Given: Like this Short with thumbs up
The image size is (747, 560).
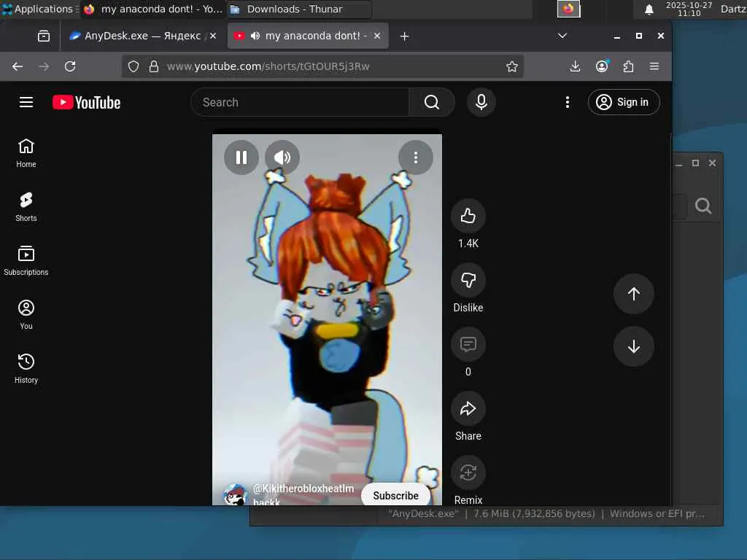Looking at the screenshot, I should point(468,216).
